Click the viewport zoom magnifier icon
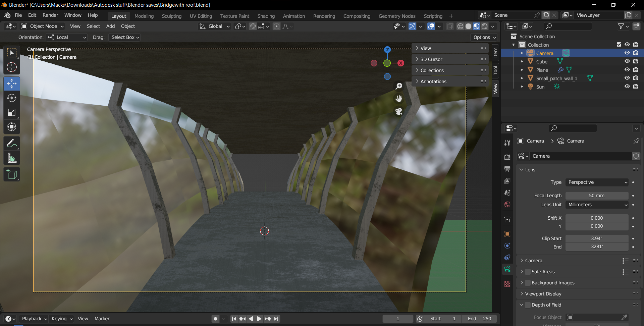 (x=399, y=86)
